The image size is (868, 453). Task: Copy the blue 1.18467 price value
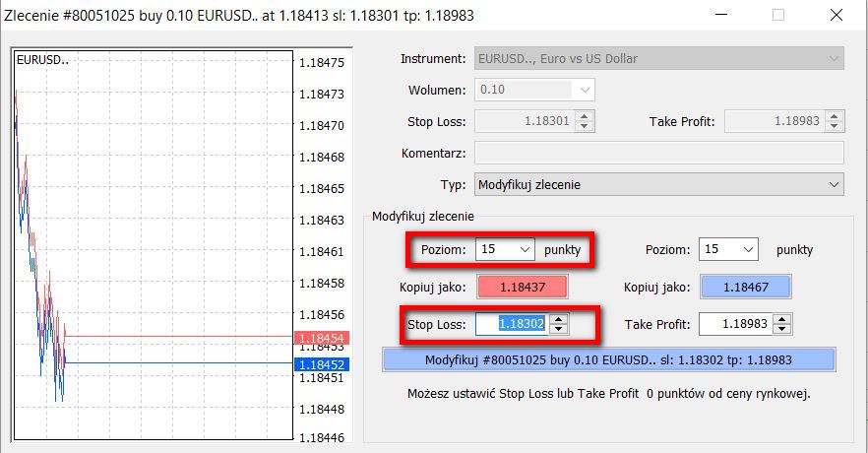[x=746, y=287]
